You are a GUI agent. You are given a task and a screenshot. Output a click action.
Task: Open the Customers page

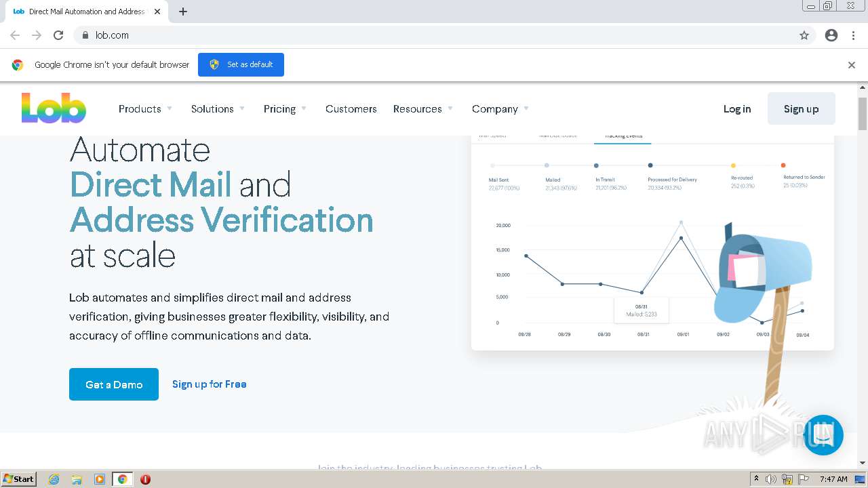pyautogui.click(x=351, y=108)
